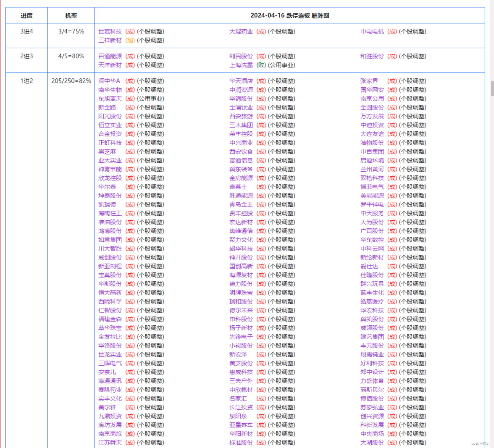This screenshot has height=448, width=494.
Task: Open 翔鹭钨业 stock entry
Action: click(372, 354)
